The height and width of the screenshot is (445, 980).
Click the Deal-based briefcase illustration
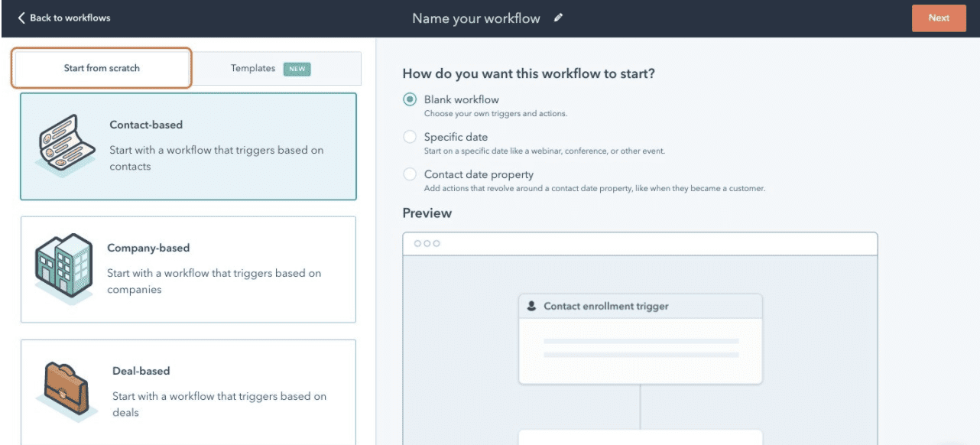67,391
